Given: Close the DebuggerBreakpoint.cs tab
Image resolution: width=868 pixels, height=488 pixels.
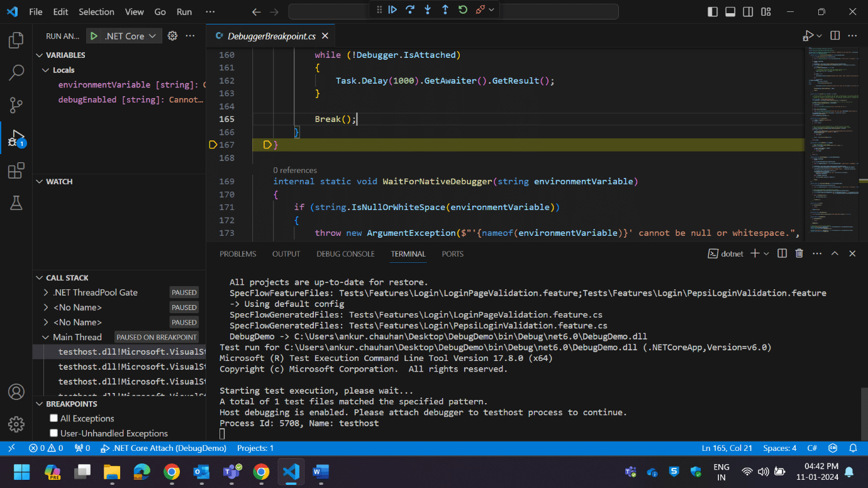Looking at the screenshot, I should [x=325, y=36].
